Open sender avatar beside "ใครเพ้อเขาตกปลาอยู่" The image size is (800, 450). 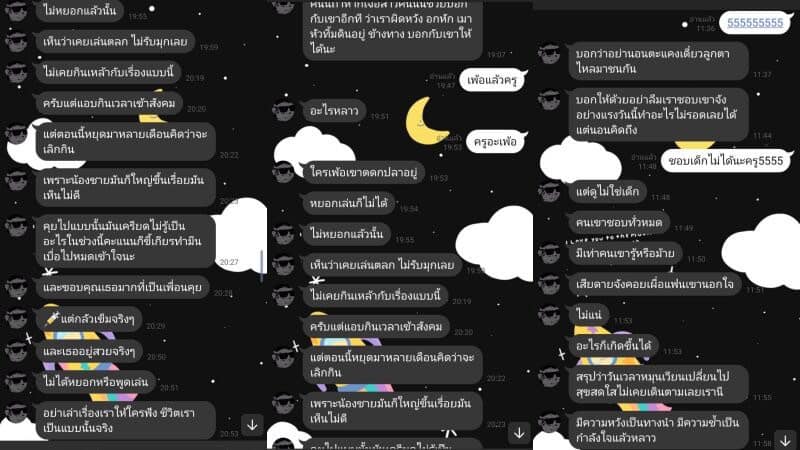pyautogui.click(x=283, y=172)
